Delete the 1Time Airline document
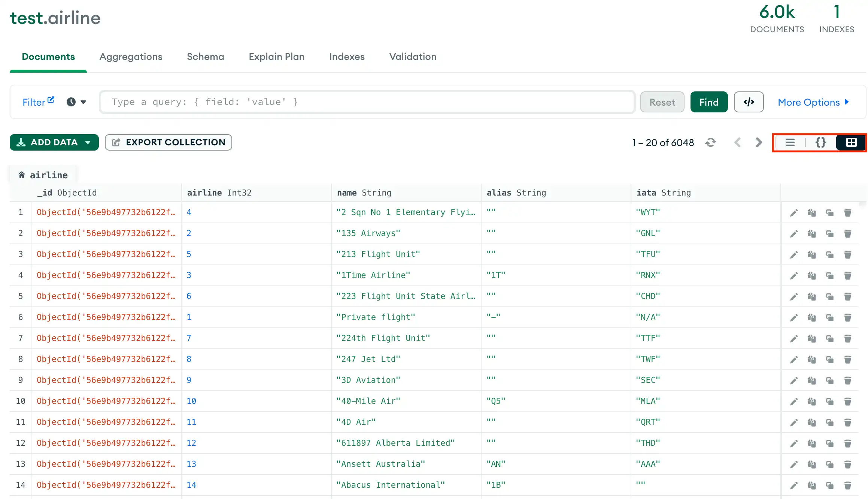The width and height of the screenshot is (868, 499). click(848, 276)
